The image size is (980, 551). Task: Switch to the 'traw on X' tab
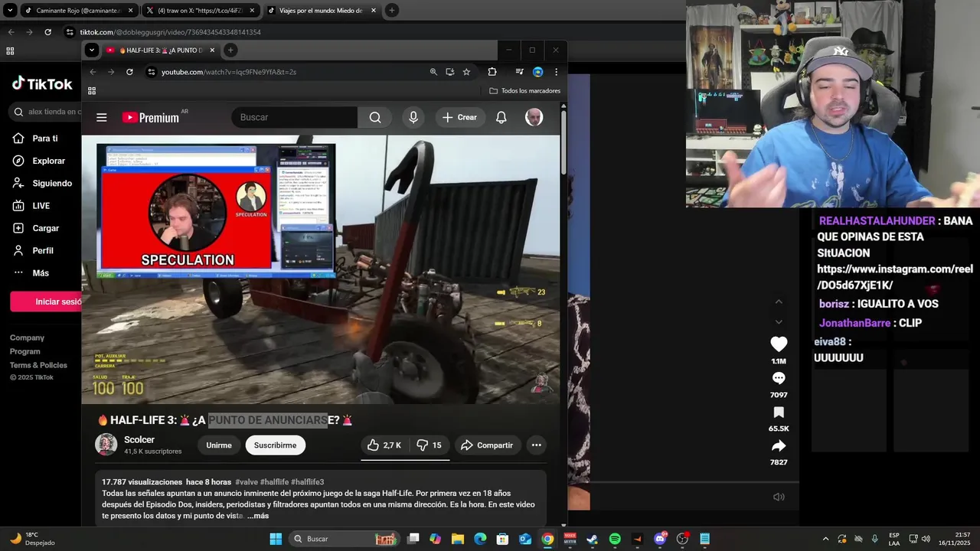point(201,11)
